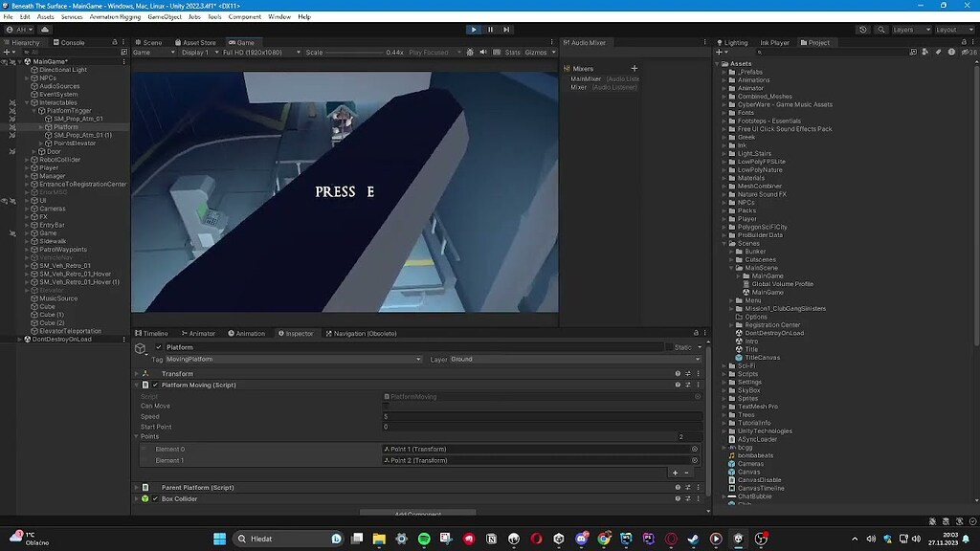Click the Pause button in the toolbar
The height and width of the screenshot is (551, 980).
click(490, 30)
